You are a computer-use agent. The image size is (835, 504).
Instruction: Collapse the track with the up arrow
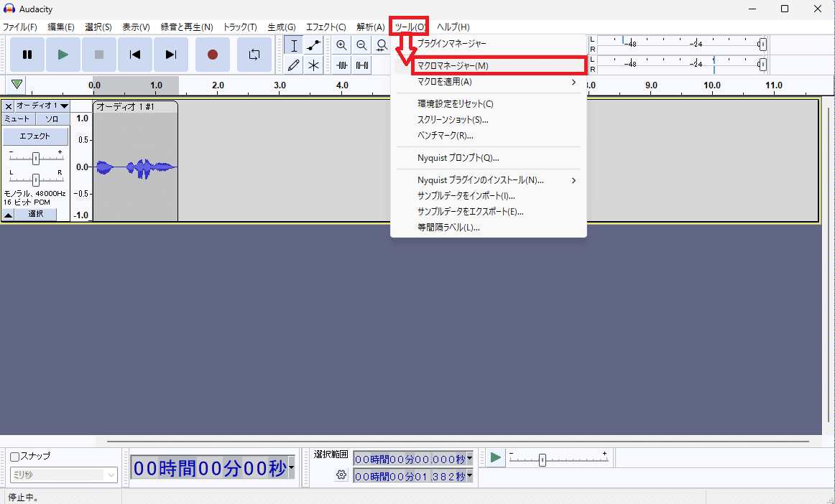(8, 215)
